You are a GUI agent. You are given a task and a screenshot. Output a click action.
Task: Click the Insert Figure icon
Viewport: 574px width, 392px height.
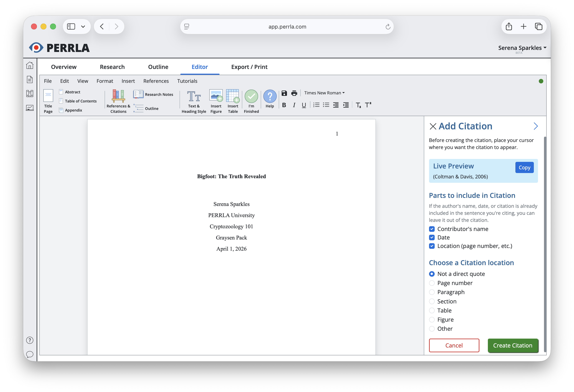216,96
